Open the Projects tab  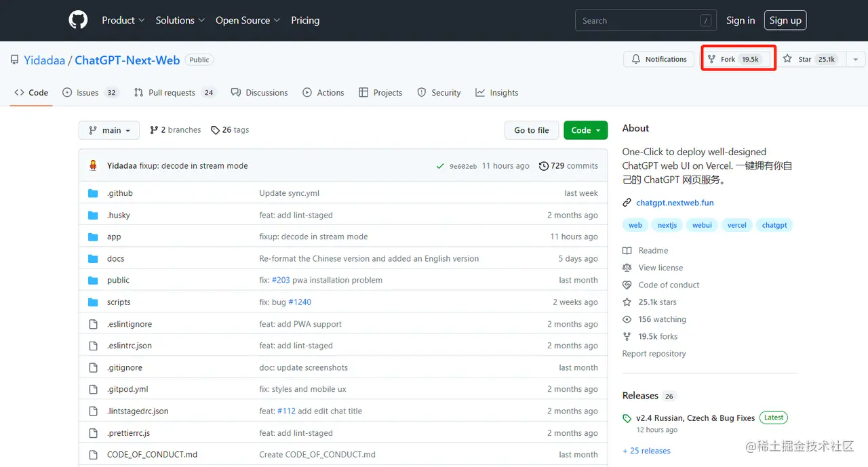pyautogui.click(x=380, y=92)
